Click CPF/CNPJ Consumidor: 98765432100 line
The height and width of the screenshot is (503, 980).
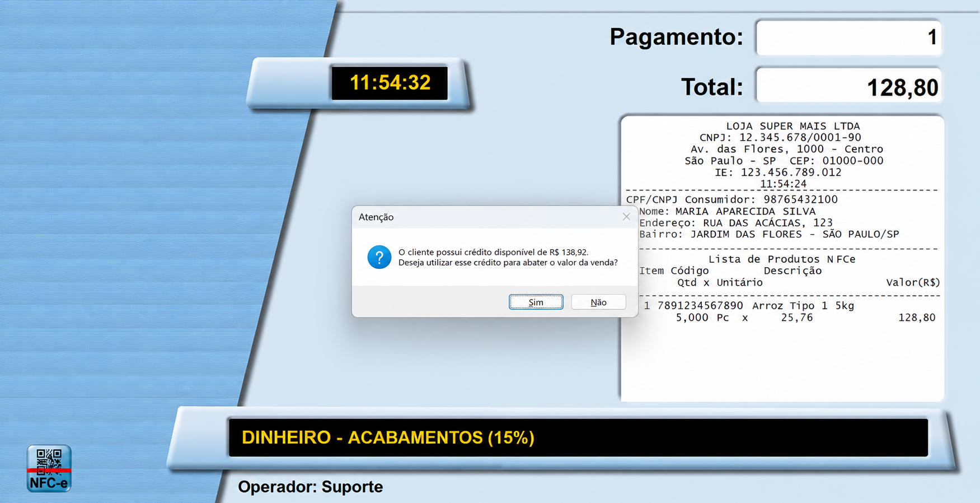coord(732,199)
